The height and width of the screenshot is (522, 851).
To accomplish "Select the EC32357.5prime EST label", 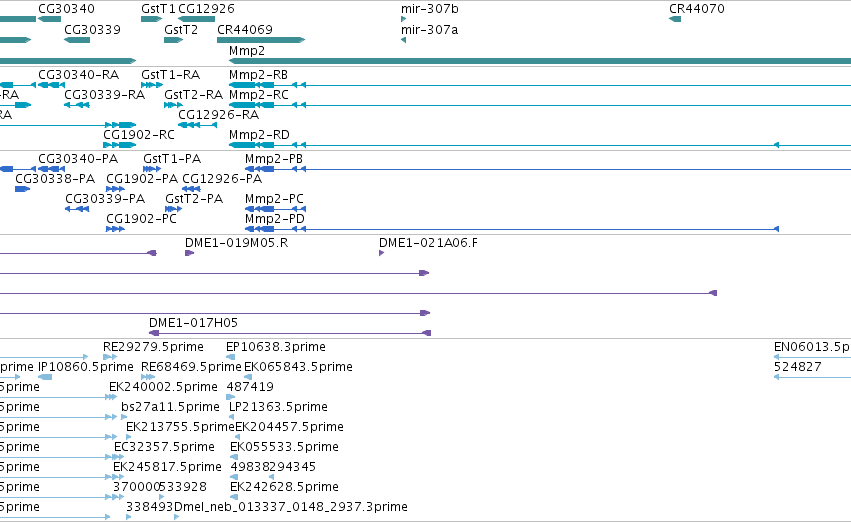I will tap(164, 447).
